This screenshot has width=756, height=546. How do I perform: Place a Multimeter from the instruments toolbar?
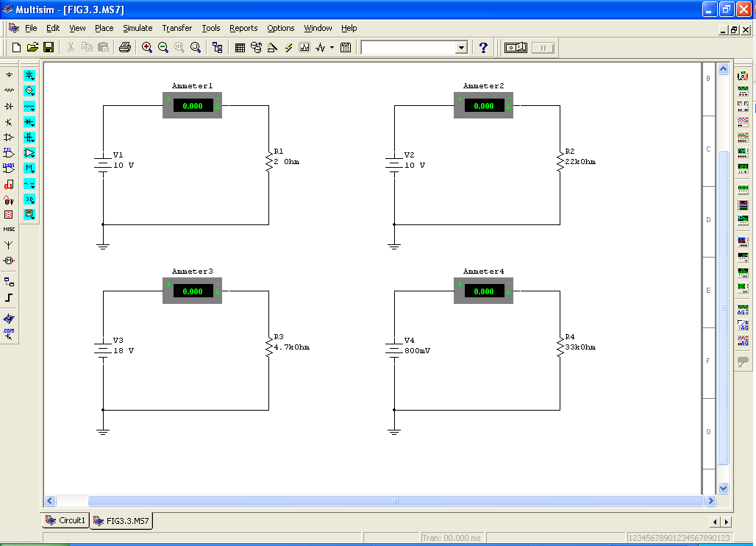[744, 74]
